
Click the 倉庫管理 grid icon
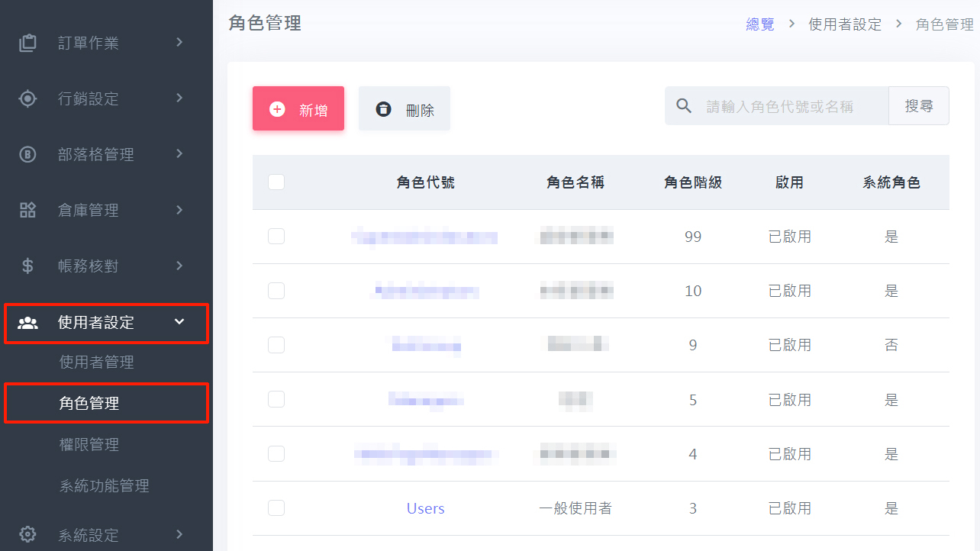tap(27, 210)
